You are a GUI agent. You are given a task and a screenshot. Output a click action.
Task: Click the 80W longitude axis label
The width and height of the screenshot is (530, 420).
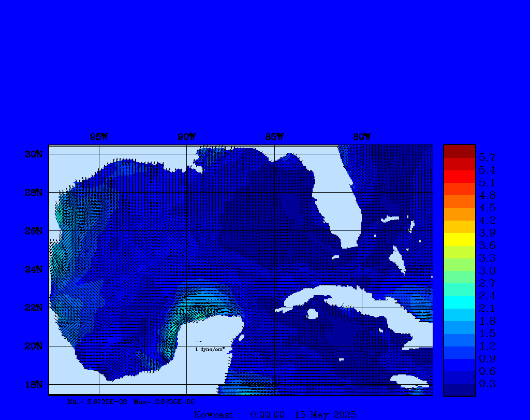361,137
